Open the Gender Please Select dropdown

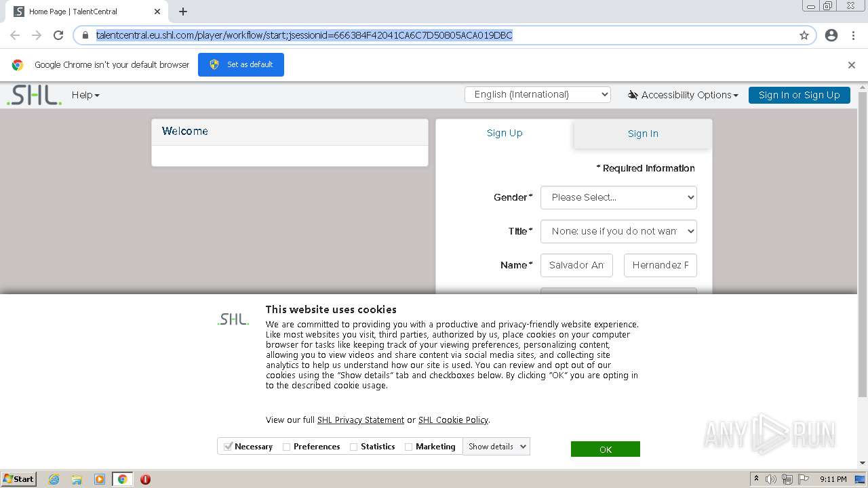point(618,197)
